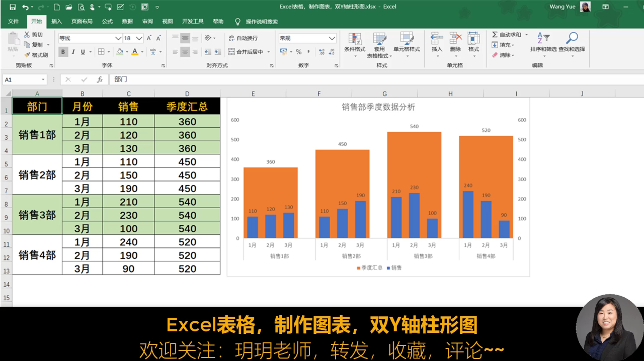The image size is (644, 361).
Task: Toggle center text alignment
Action: (x=185, y=52)
